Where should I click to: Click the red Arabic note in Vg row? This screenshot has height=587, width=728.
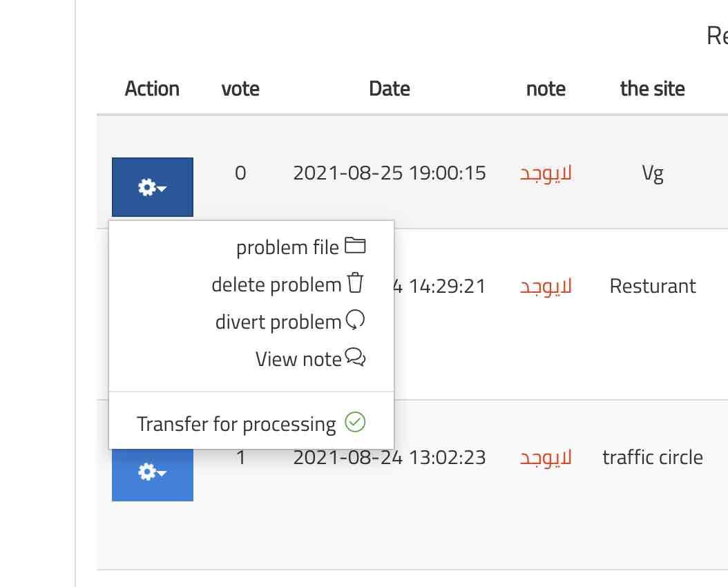(546, 173)
